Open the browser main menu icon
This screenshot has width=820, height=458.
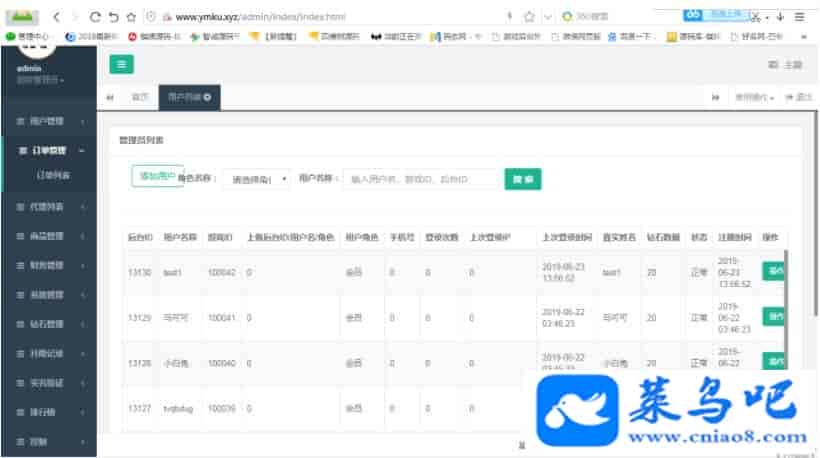(x=800, y=17)
